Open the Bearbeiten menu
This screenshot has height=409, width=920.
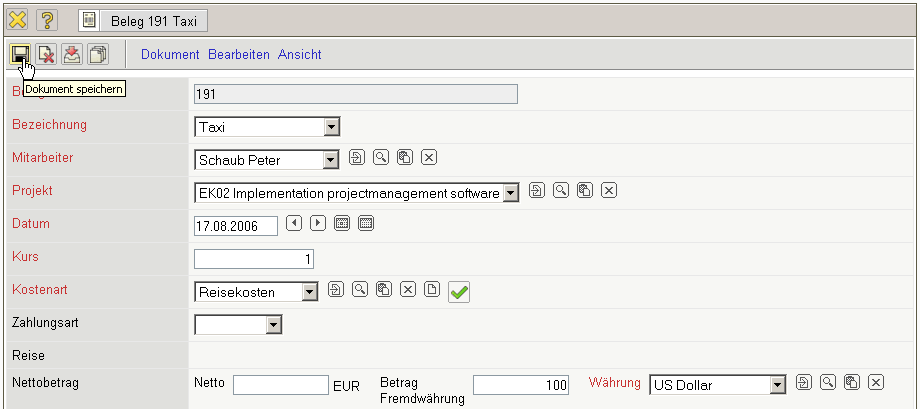click(x=239, y=55)
